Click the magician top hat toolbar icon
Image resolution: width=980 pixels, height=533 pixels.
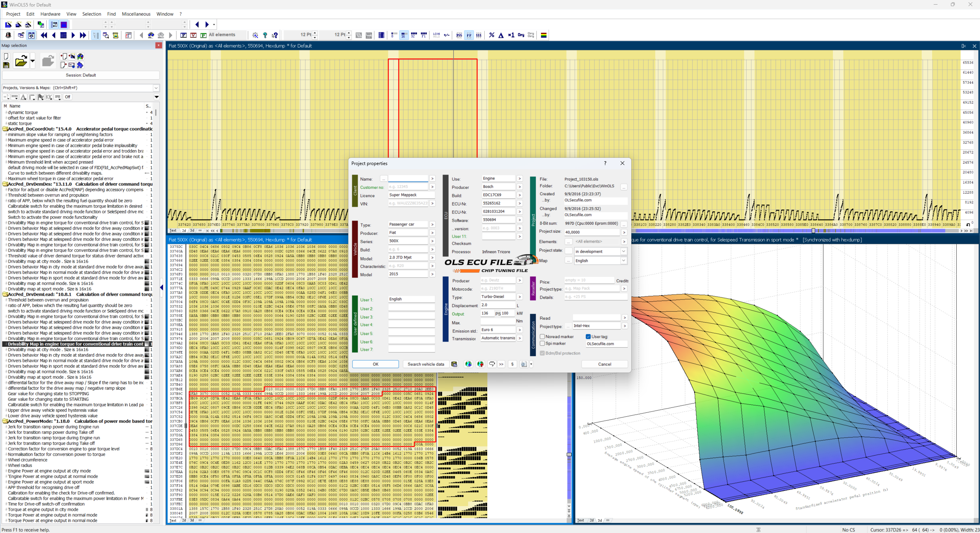tap(8, 35)
